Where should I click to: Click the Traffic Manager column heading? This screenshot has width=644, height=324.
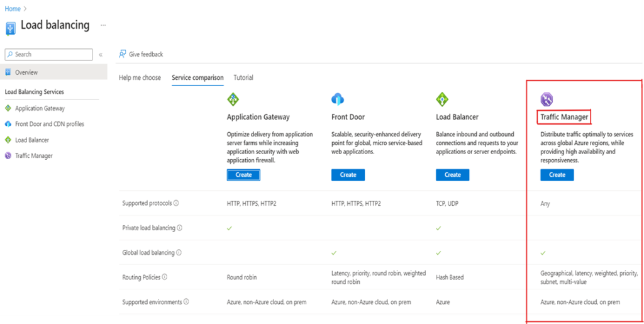(564, 118)
